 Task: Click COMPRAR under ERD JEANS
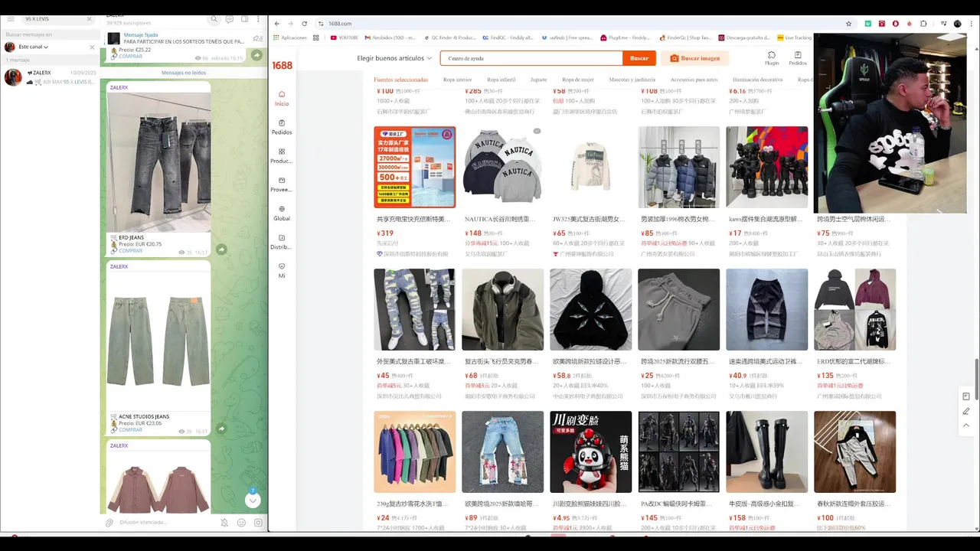130,251
